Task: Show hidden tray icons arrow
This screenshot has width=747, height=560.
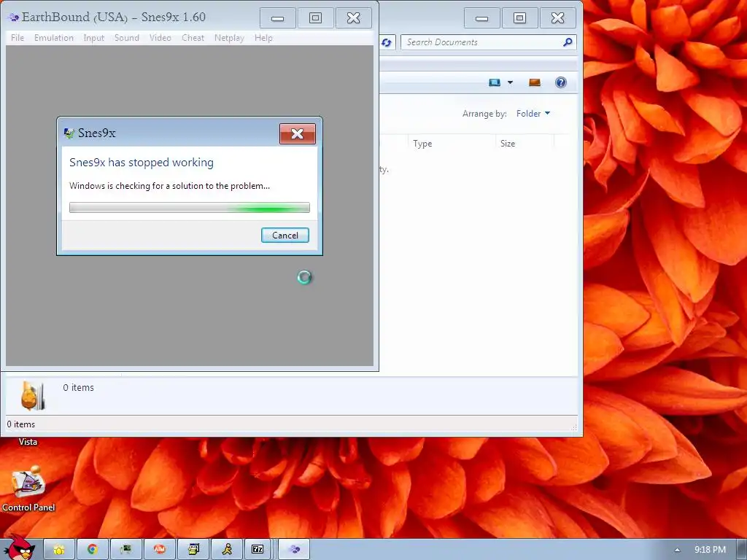Action: tap(677, 550)
